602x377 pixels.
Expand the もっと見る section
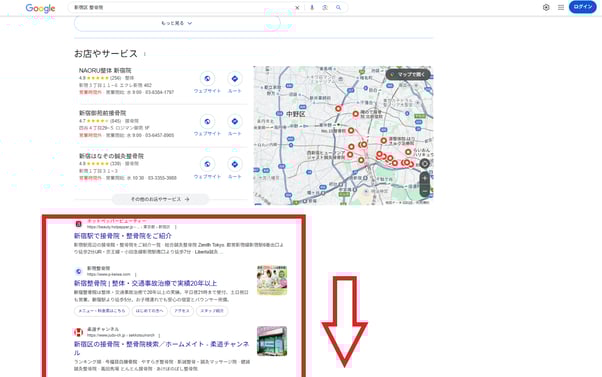(177, 23)
